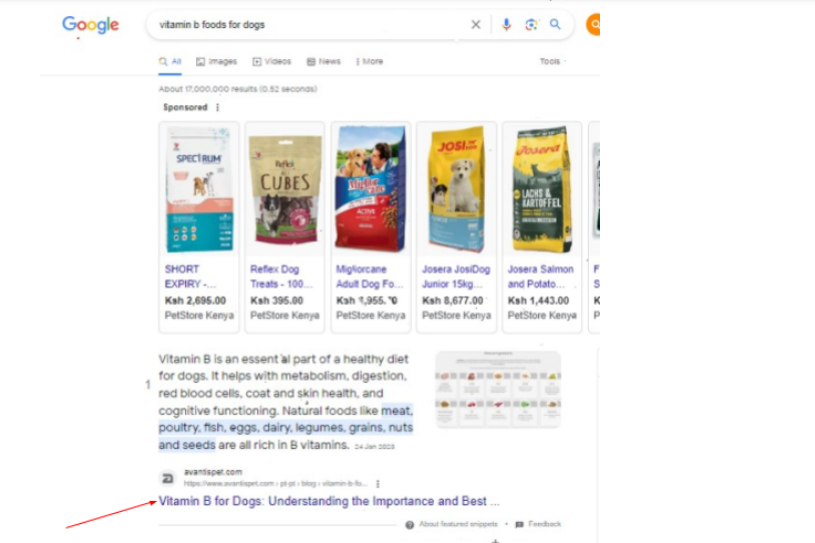The height and width of the screenshot is (543, 815).
Task: Switch to the Images tab
Action: (216, 61)
